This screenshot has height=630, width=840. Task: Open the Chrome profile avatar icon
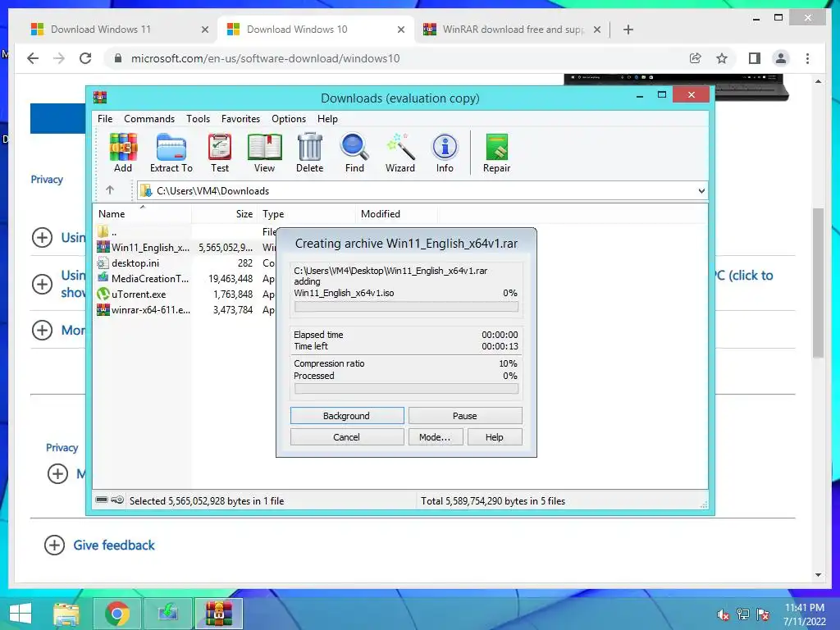pyautogui.click(x=781, y=58)
